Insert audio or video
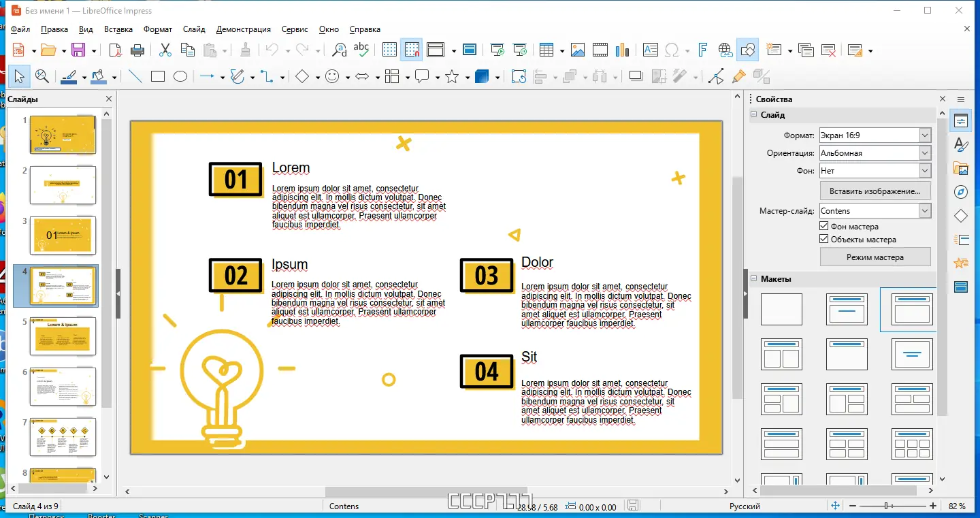 [x=600, y=50]
